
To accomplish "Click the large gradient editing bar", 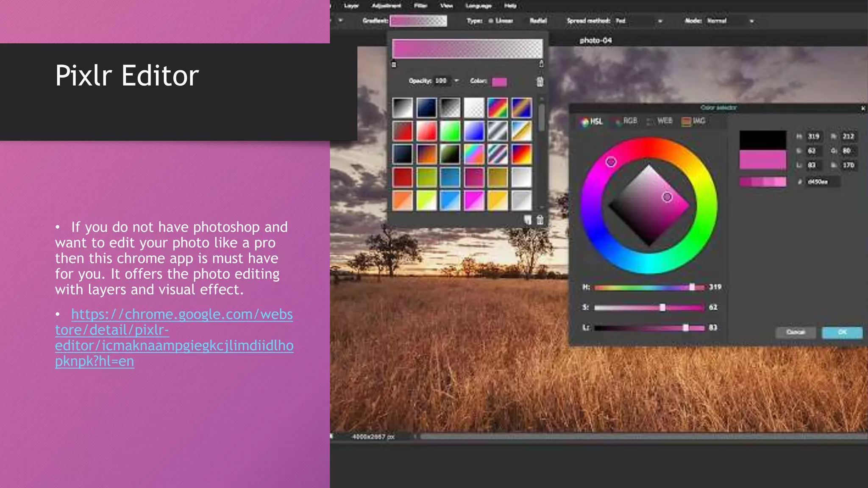I will pyautogui.click(x=467, y=49).
